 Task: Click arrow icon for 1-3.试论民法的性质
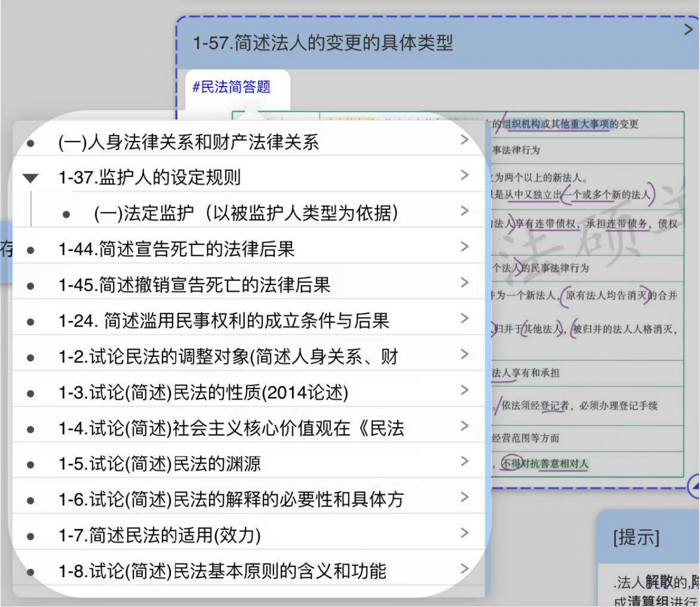464,390
